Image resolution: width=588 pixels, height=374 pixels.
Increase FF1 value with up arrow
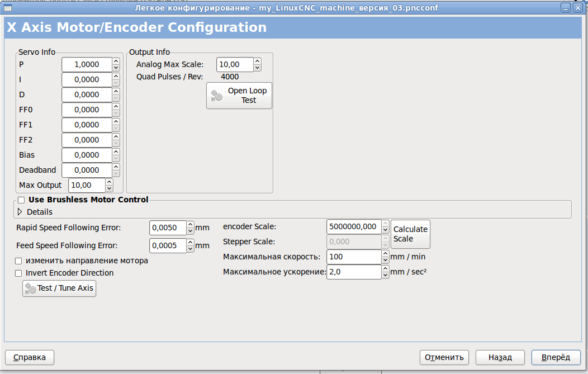pyautogui.click(x=116, y=121)
